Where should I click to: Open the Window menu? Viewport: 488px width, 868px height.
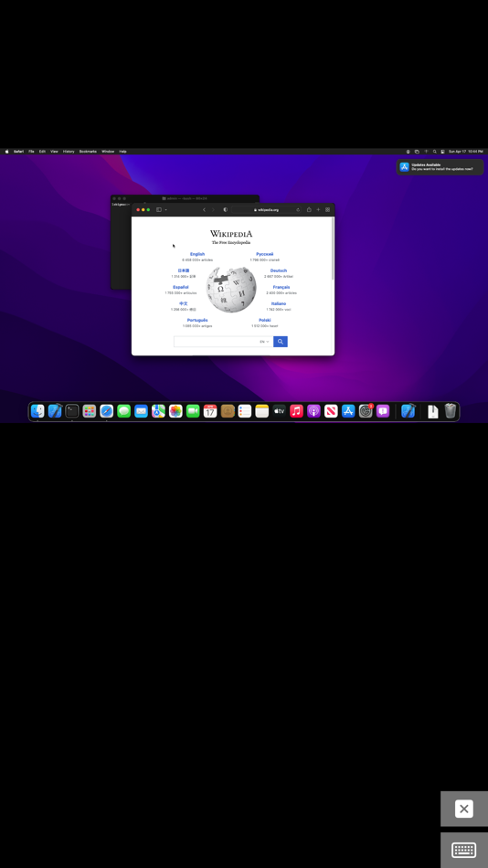click(x=108, y=151)
